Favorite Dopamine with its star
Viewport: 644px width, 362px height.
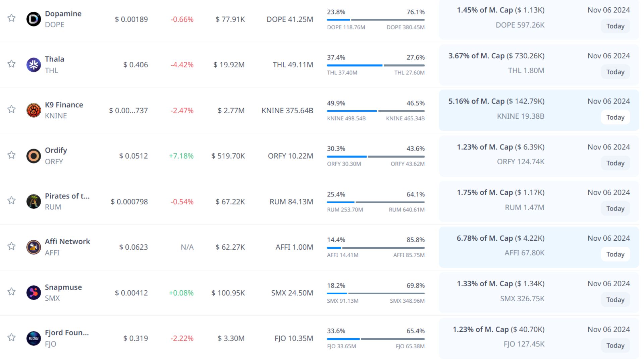(11, 18)
